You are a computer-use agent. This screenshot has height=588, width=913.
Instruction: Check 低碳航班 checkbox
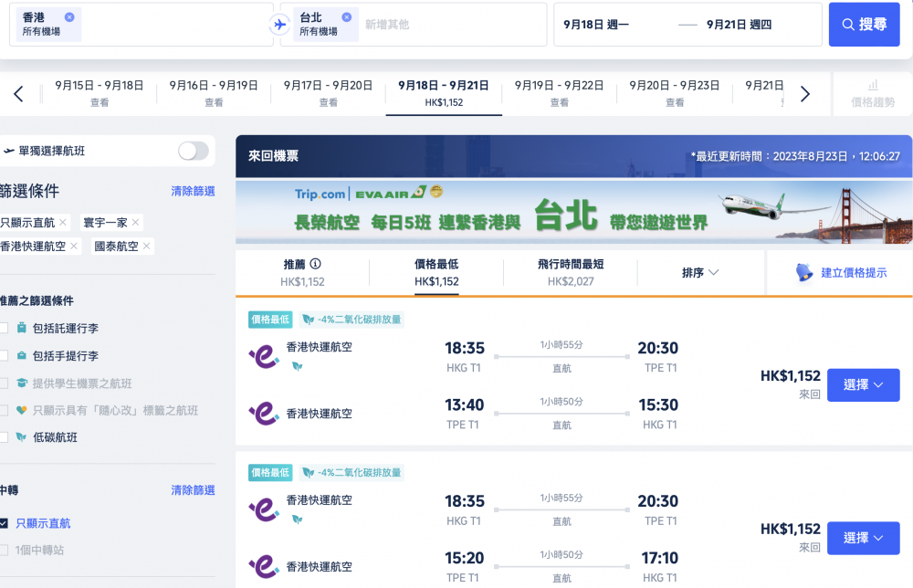pos(4,437)
